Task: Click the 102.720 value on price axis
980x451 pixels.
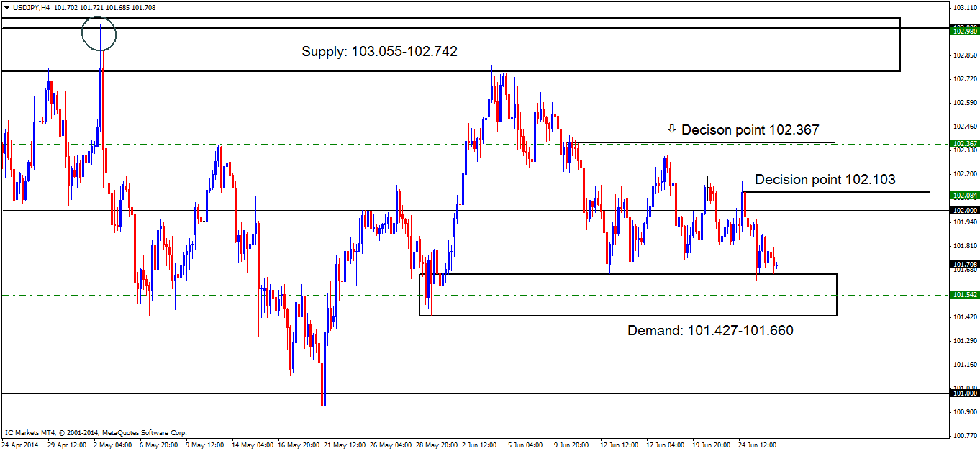Action: point(964,78)
